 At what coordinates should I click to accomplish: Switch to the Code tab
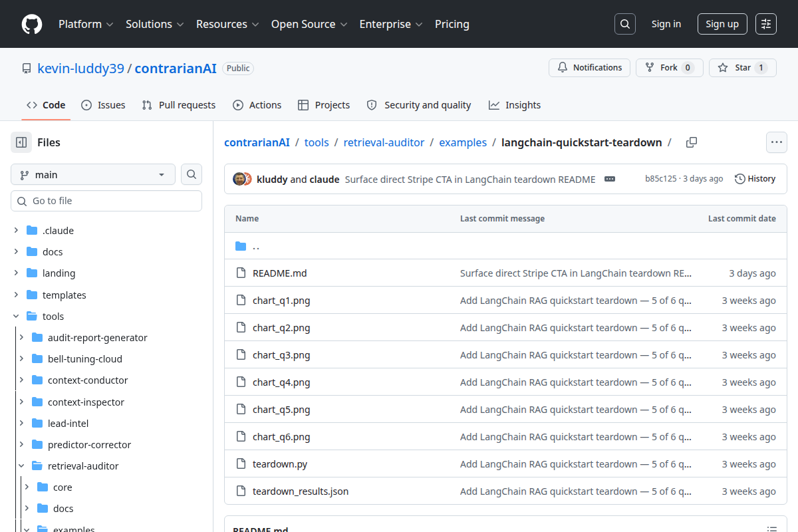pyautogui.click(x=46, y=105)
